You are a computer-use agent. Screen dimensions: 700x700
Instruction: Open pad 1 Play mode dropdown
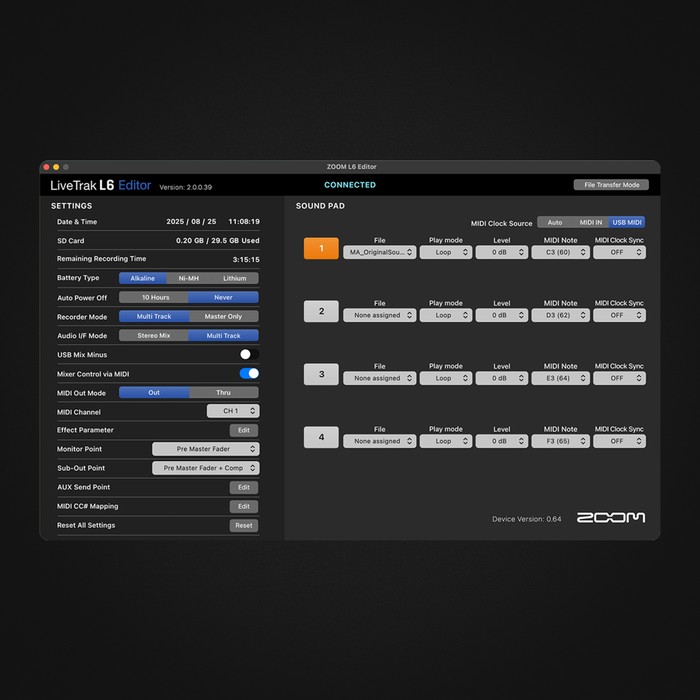[x=446, y=252]
